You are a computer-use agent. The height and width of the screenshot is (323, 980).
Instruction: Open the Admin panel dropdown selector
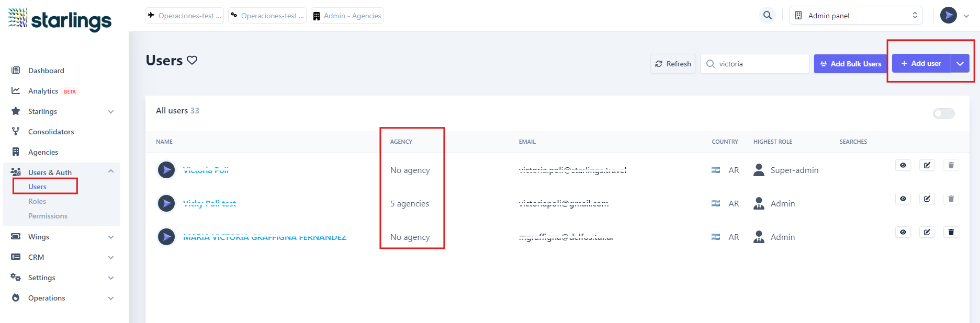click(x=855, y=16)
